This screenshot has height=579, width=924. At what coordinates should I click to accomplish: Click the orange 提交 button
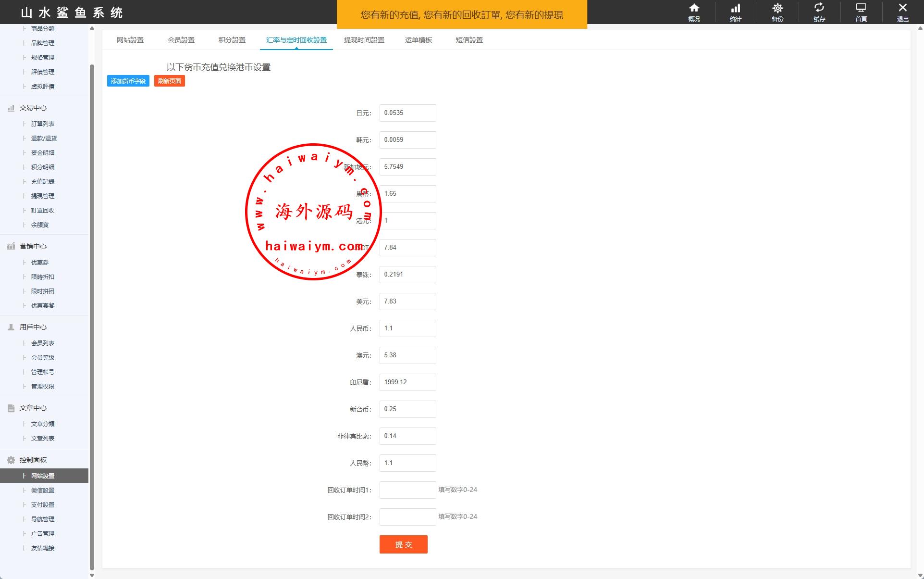click(403, 544)
